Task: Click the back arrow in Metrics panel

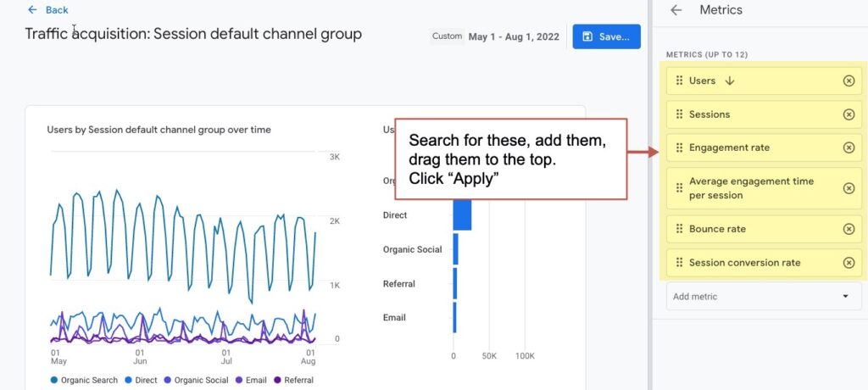Action: 676,10
